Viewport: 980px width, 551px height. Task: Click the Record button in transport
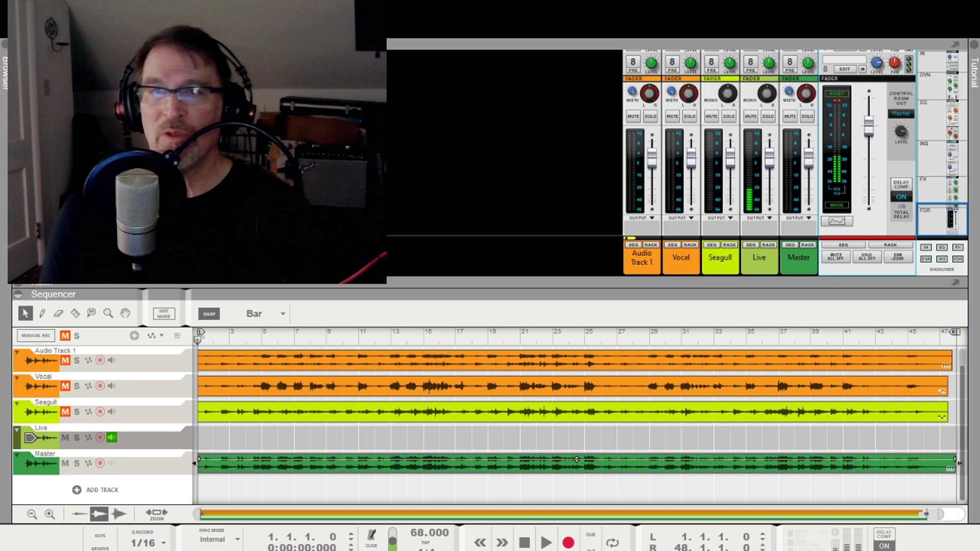(568, 542)
